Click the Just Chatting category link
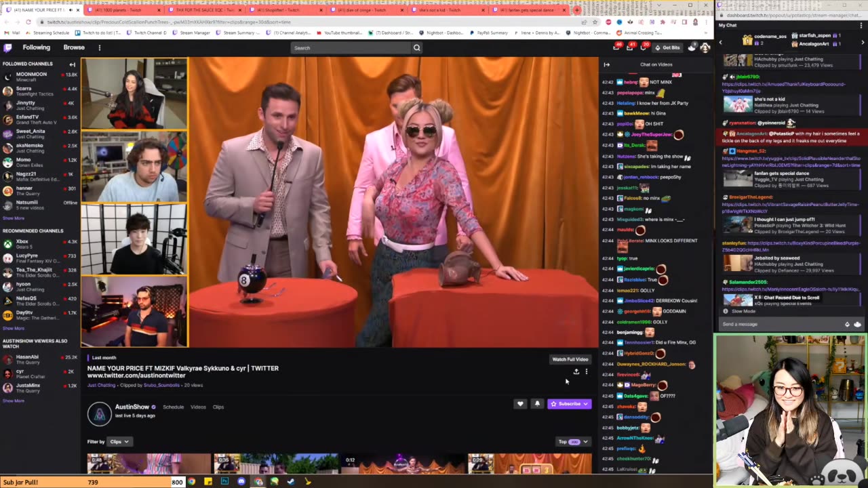The width and height of the screenshot is (868, 488). tap(101, 385)
